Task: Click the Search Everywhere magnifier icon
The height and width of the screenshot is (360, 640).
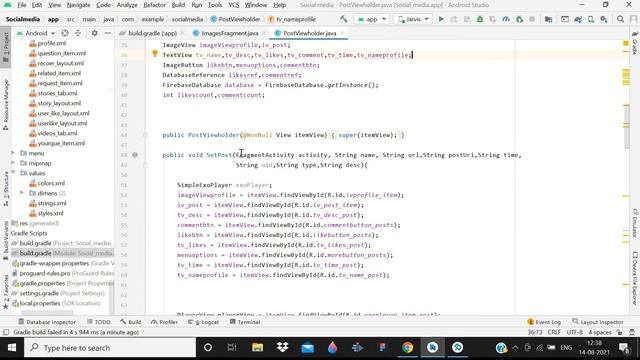Action: point(620,19)
